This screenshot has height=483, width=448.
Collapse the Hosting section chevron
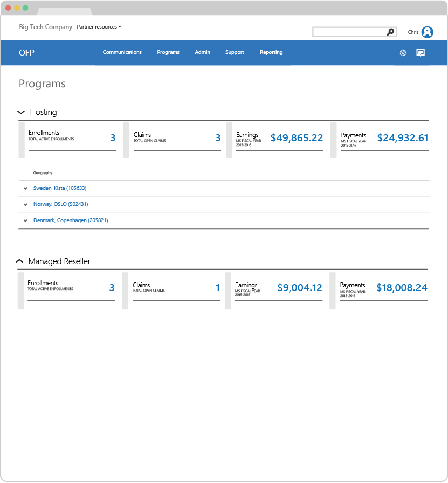pos(22,112)
